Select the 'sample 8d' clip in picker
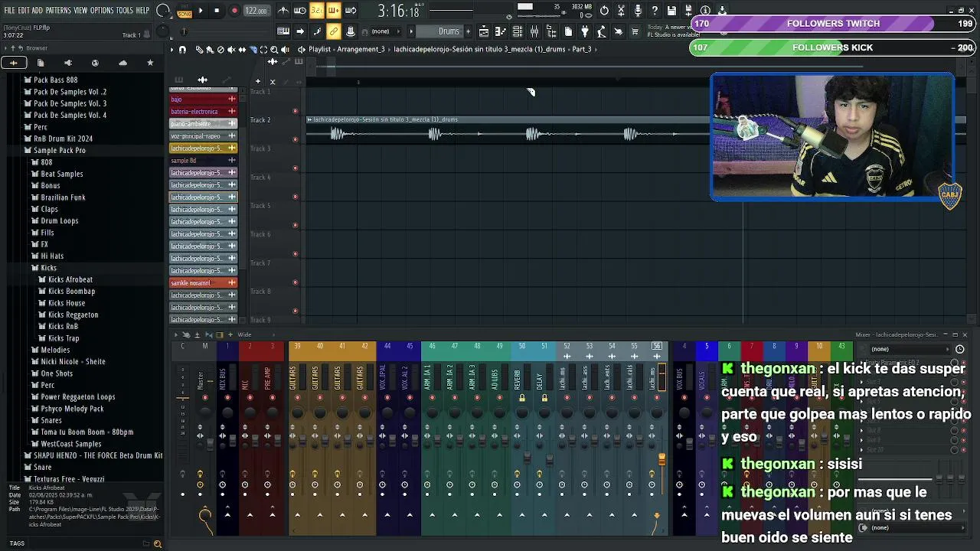The width and height of the screenshot is (980, 551). point(203,161)
